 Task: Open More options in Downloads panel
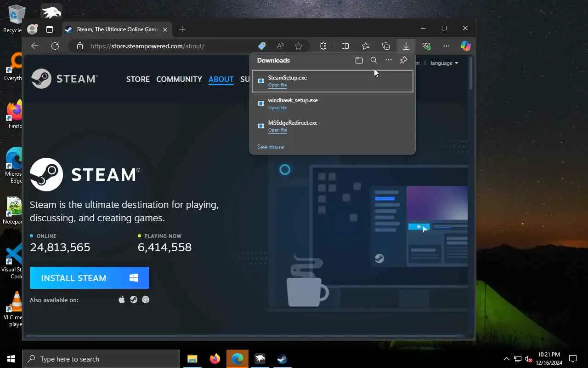pyautogui.click(x=389, y=60)
